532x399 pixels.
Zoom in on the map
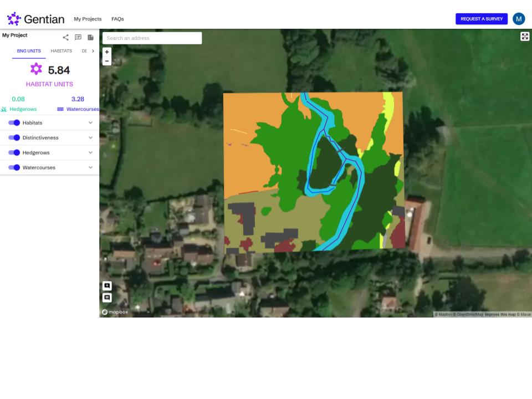point(107,52)
